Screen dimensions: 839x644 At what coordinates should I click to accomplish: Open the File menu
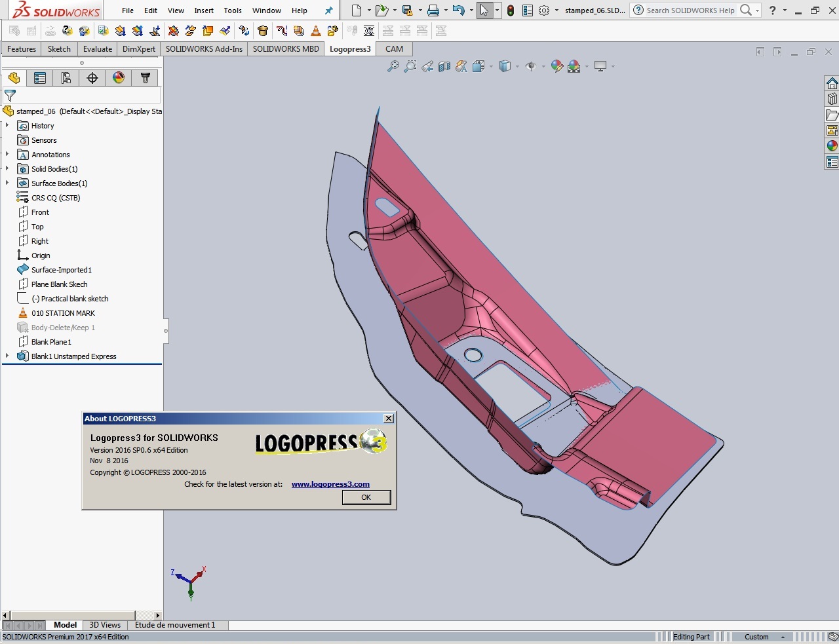tap(128, 10)
